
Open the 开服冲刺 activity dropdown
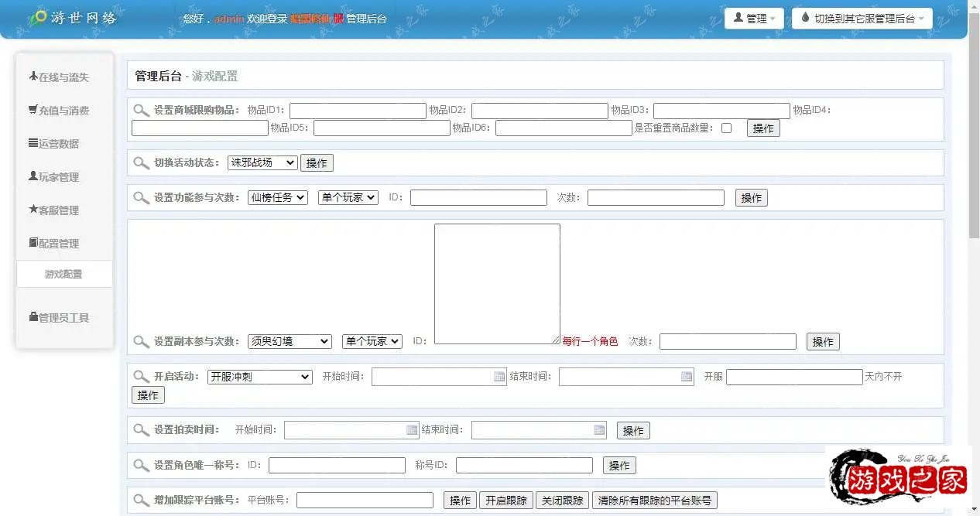coord(259,377)
